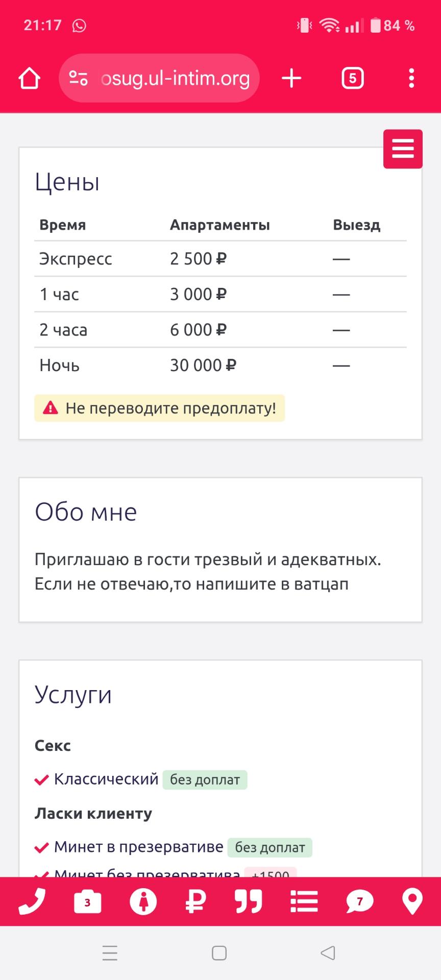The width and height of the screenshot is (441, 980).
Task: Open the services list icon
Action: click(x=304, y=901)
